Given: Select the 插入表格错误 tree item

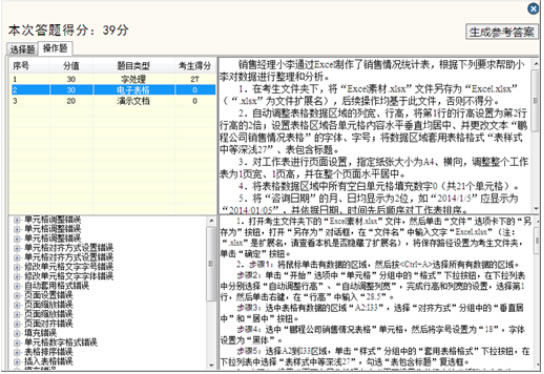Looking at the screenshot, I should (x=48, y=362).
